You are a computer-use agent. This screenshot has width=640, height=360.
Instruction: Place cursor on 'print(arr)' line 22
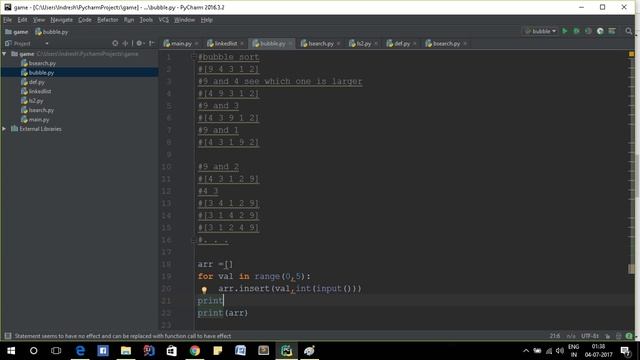pyautogui.click(x=222, y=313)
